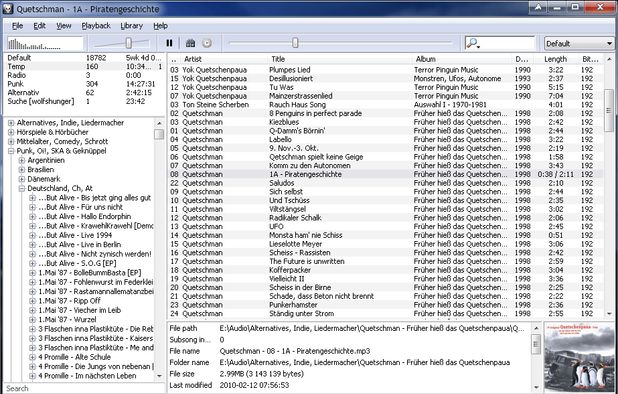Expand 4 Promille - Alte Schule node

click(x=32, y=357)
